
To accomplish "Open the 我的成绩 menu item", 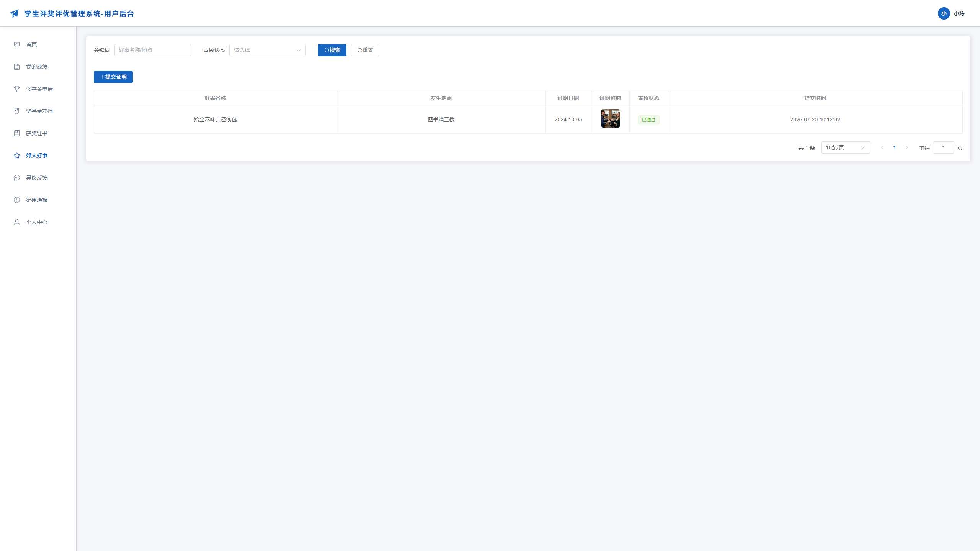I will click(x=38, y=67).
